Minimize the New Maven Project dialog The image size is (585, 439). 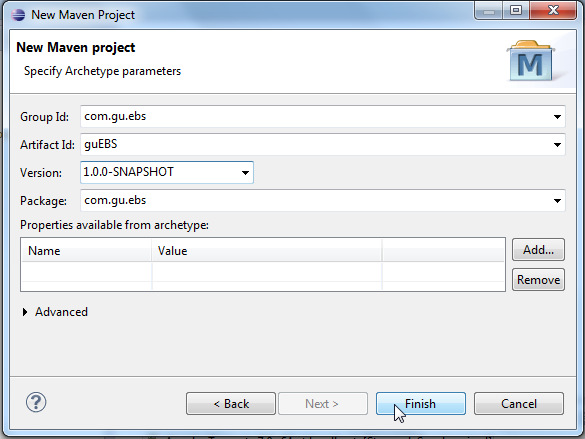(x=489, y=11)
